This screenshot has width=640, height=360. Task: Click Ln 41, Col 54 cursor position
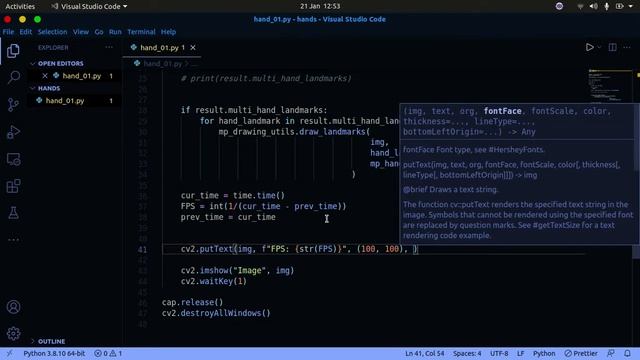424,353
